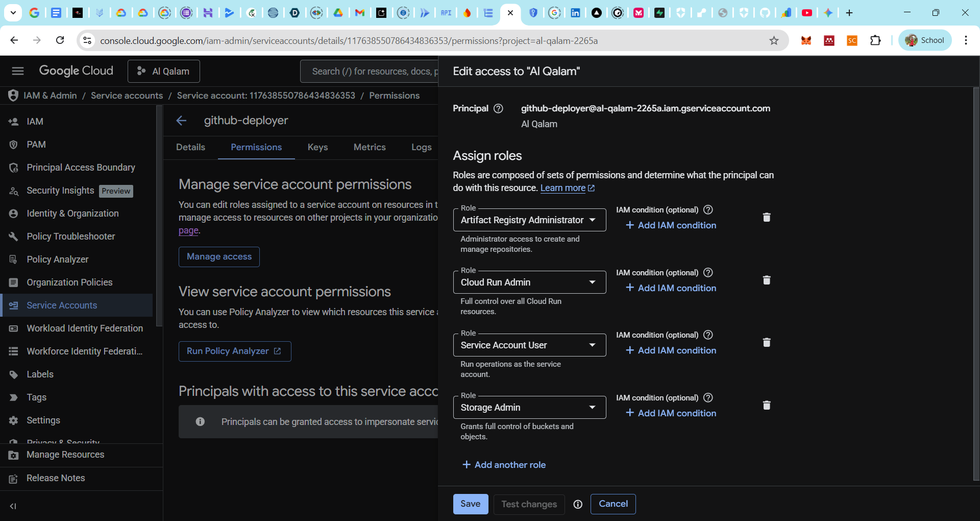This screenshot has width=980, height=521.
Task: Add IAM condition to Storage Admin
Action: (x=671, y=413)
